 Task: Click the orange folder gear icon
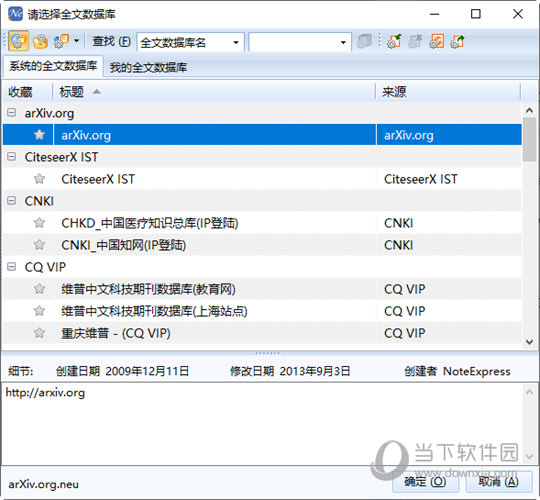click(40, 42)
